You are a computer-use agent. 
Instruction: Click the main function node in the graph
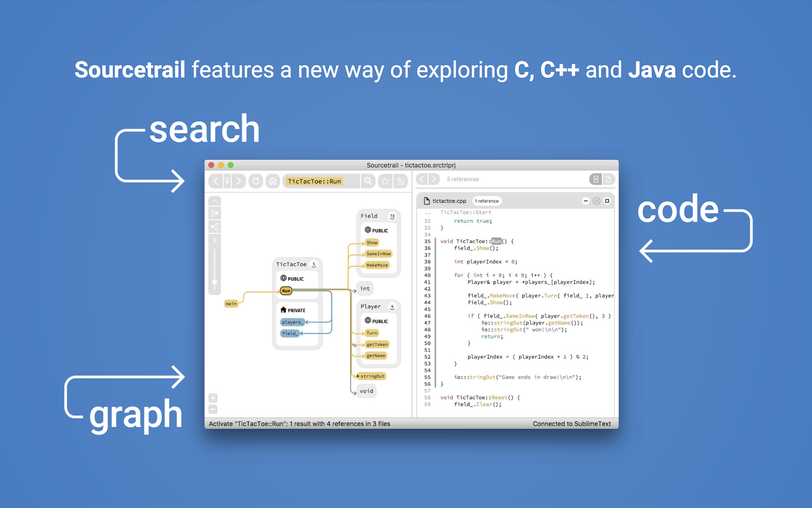click(x=232, y=303)
